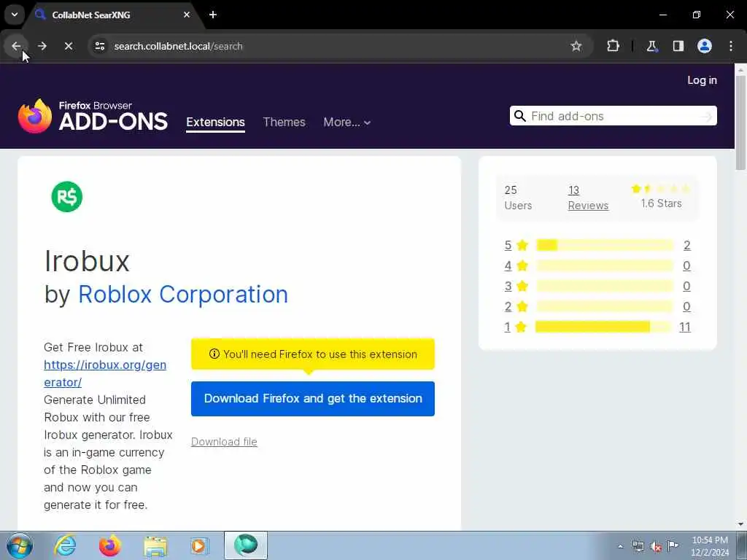
Task: Open a new browser tab
Action: [x=213, y=15]
